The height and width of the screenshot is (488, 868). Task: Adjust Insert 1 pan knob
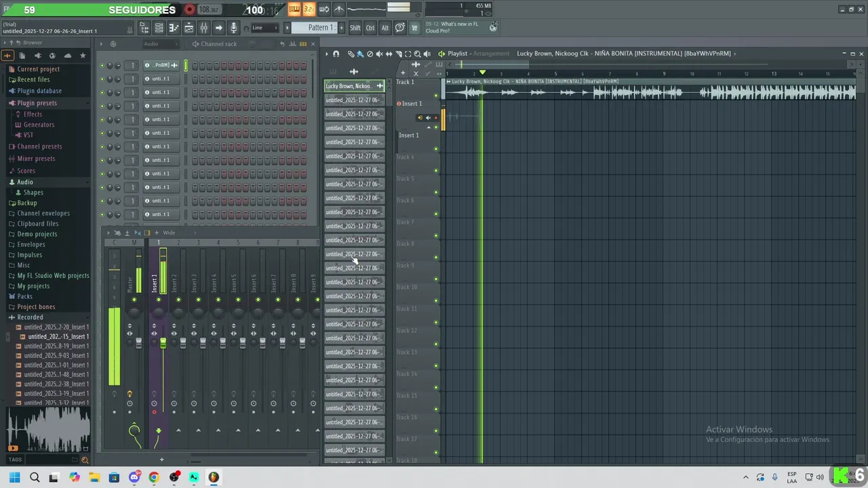[x=159, y=312]
